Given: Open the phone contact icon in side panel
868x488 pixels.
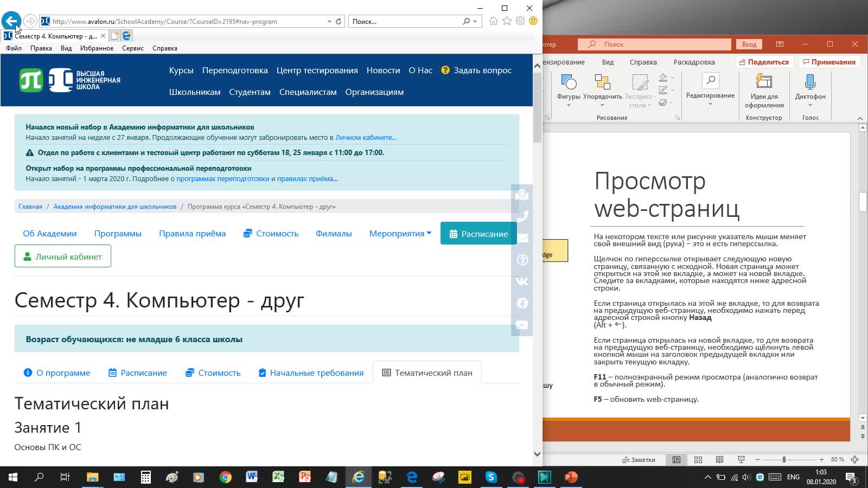Looking at the screenshot, I should [x=522, y=216].
